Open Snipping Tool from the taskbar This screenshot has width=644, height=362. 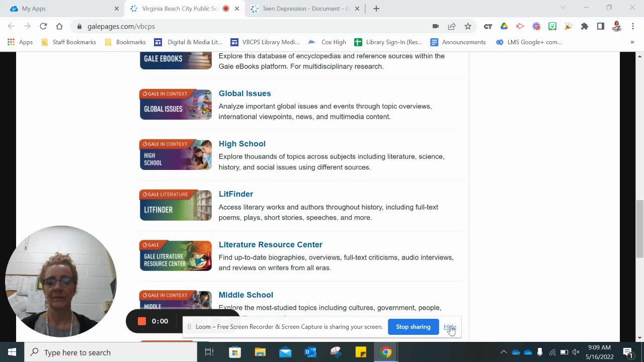[336, 352]
